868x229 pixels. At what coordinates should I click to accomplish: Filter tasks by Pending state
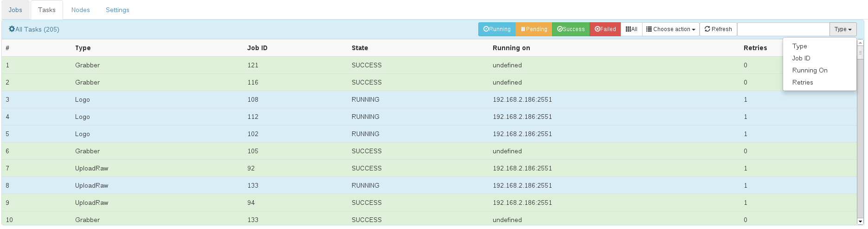pyautogui.click(x=534, y=29)
